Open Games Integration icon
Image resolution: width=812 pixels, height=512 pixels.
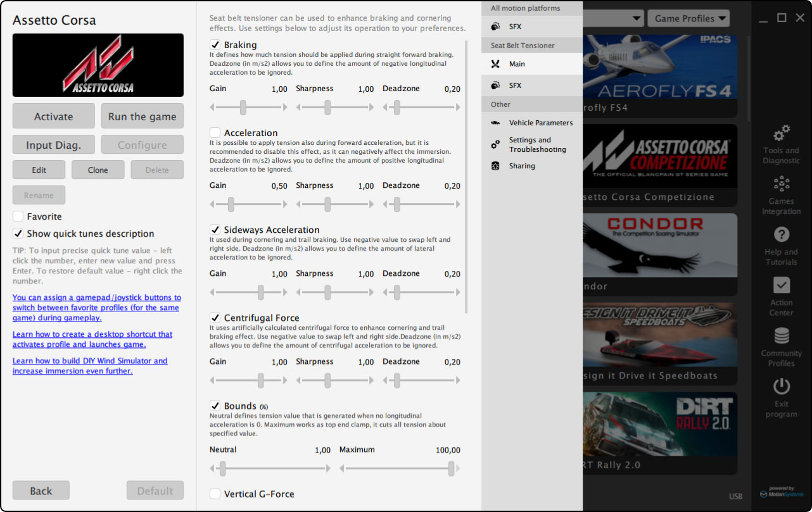(x=781, y=184)
